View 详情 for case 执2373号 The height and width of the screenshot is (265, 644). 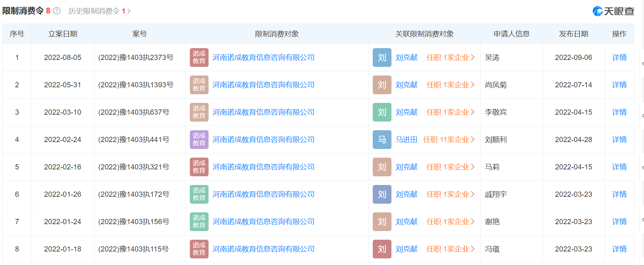click(x=619, y=58)
